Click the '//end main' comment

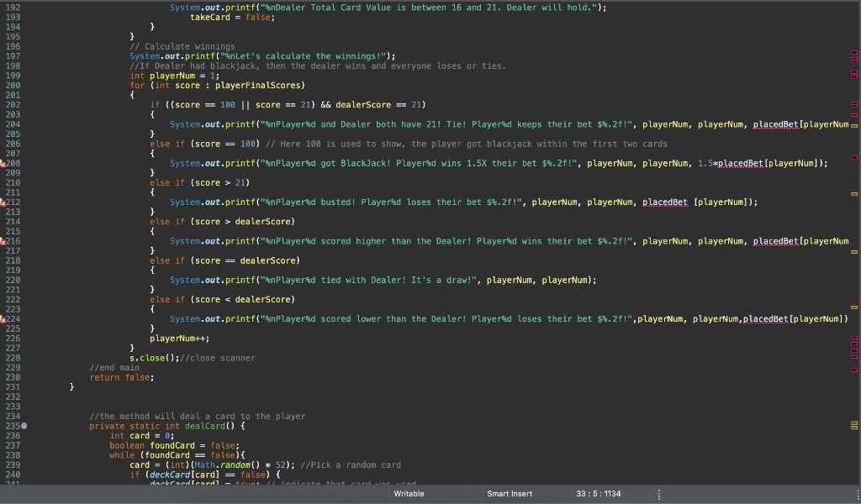pyautogui.click(x=114, y=368)
